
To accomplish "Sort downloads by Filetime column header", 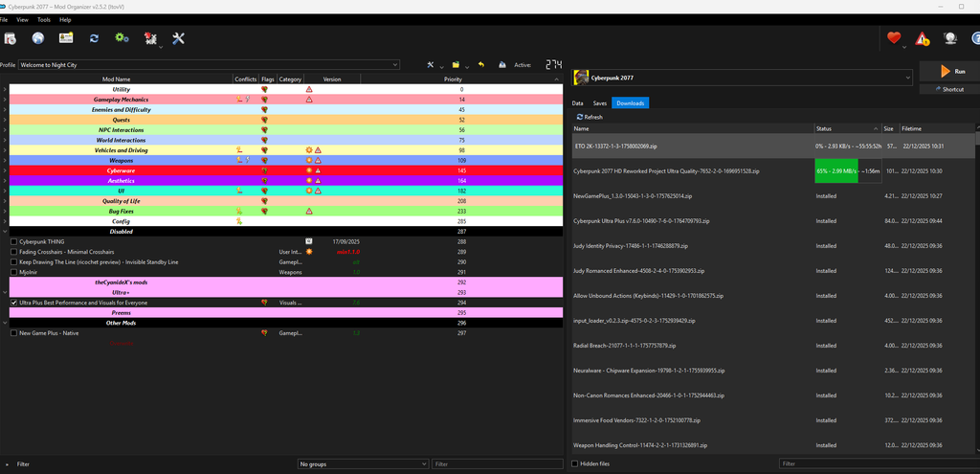I will [x=936, y=128].
